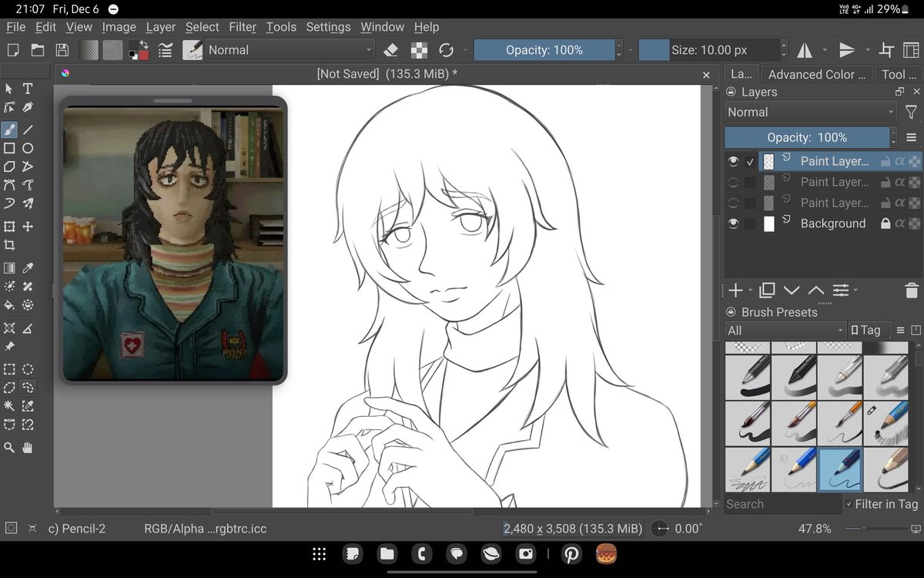Screen dimensions: 924x578
Task: Select the Line tool
Action: [x=28, y=129]
